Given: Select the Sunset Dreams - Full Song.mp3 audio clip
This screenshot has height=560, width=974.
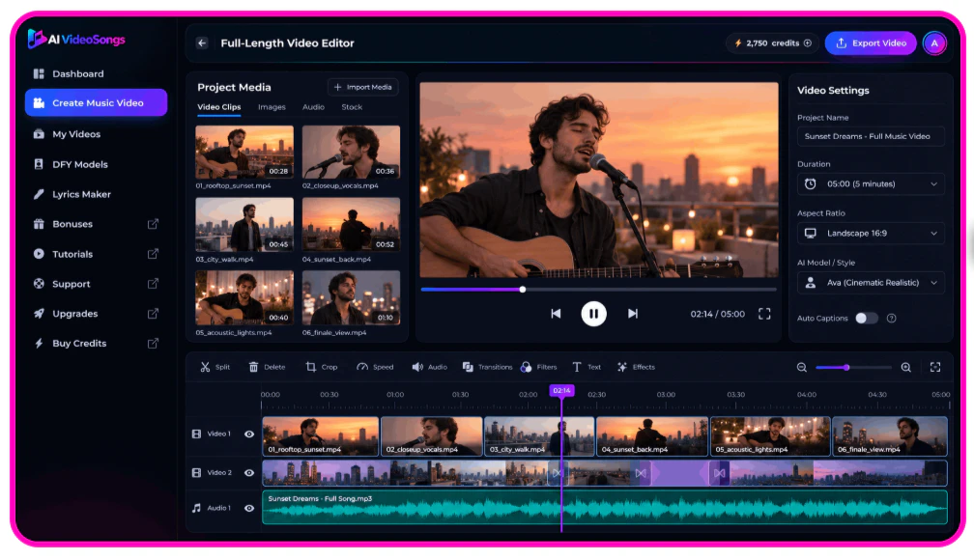Looking at the screenshot, I should pyautogui.click(x=605, y=507).
